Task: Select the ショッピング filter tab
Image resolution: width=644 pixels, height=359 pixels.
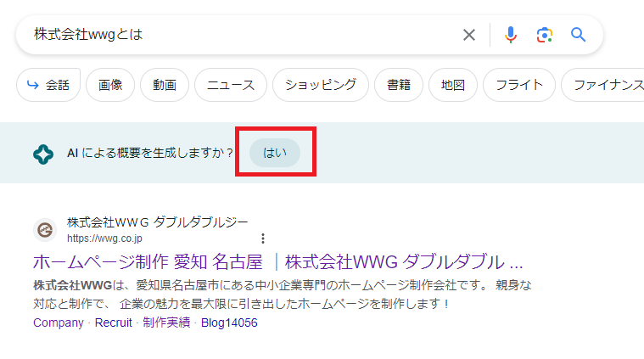Action: [x=321, y=85]
